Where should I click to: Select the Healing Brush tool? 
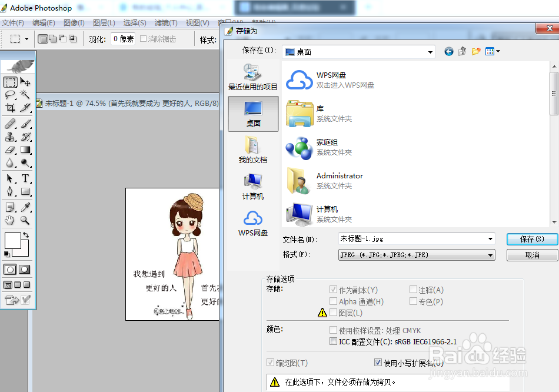tap(10, 124)
